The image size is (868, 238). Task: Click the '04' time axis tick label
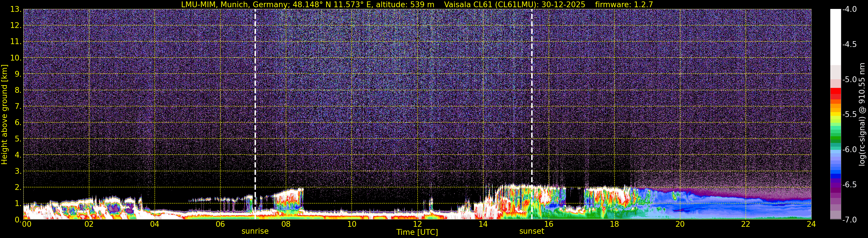tap(155, 224)
